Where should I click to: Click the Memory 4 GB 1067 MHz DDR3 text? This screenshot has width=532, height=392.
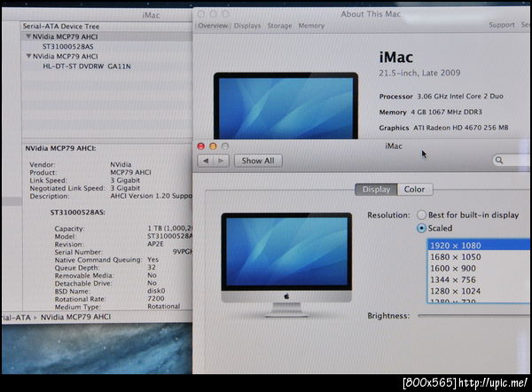[x=431, y=112]
